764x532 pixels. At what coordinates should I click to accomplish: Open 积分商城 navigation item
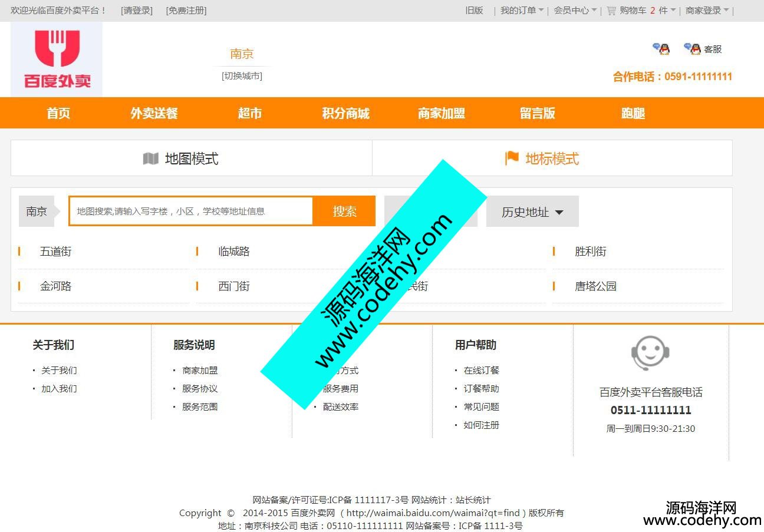(x=345, y=113)
